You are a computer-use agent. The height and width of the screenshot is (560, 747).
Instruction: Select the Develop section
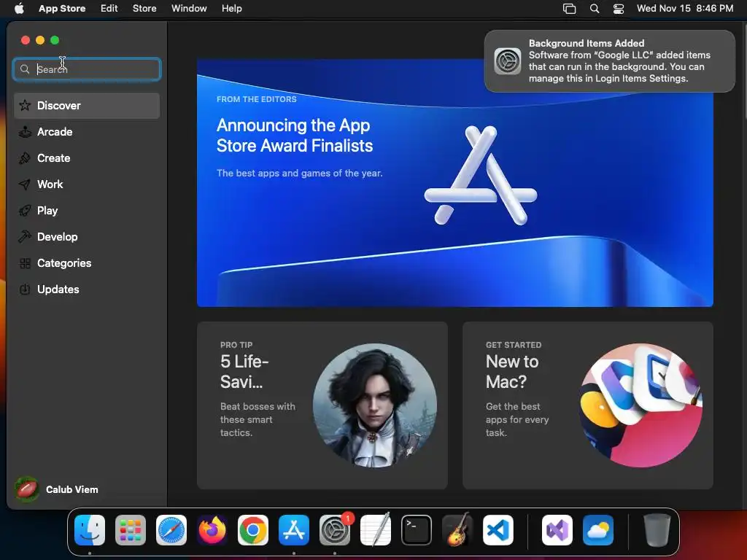87,237
